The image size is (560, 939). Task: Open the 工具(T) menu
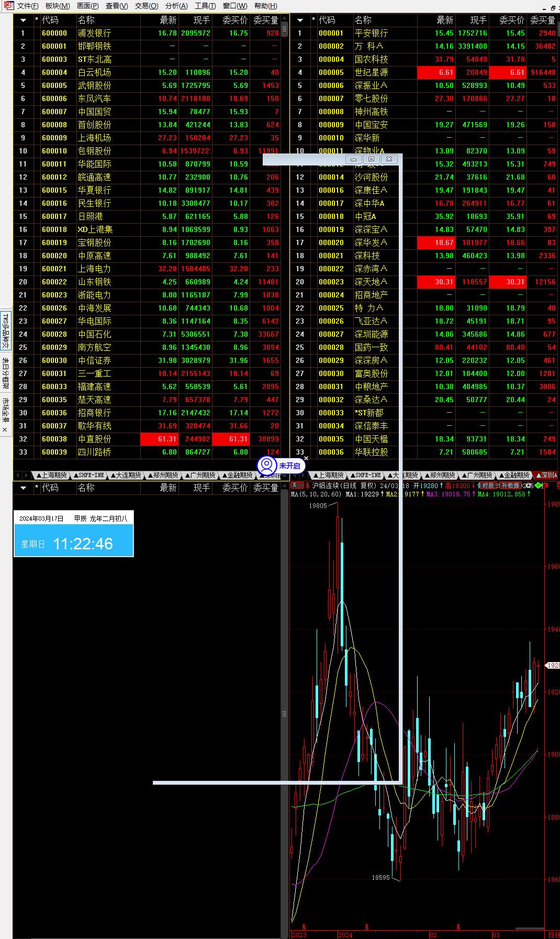coord(205,6)
